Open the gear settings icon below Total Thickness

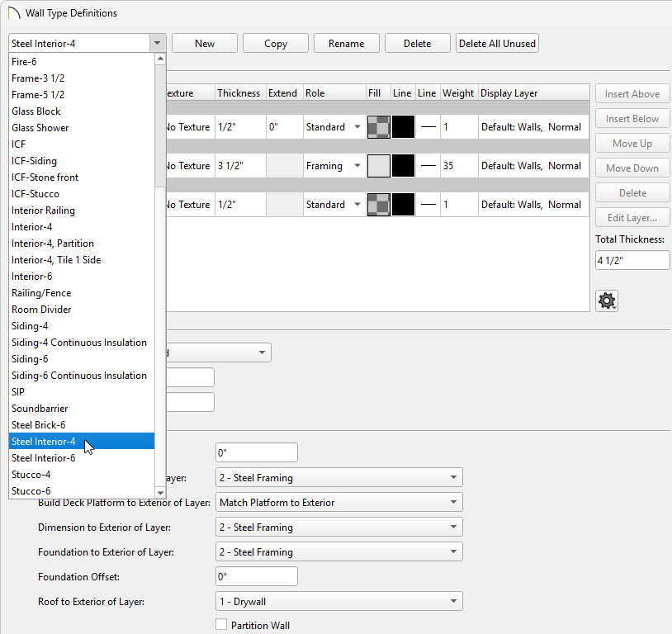click(x=607, y=301)
